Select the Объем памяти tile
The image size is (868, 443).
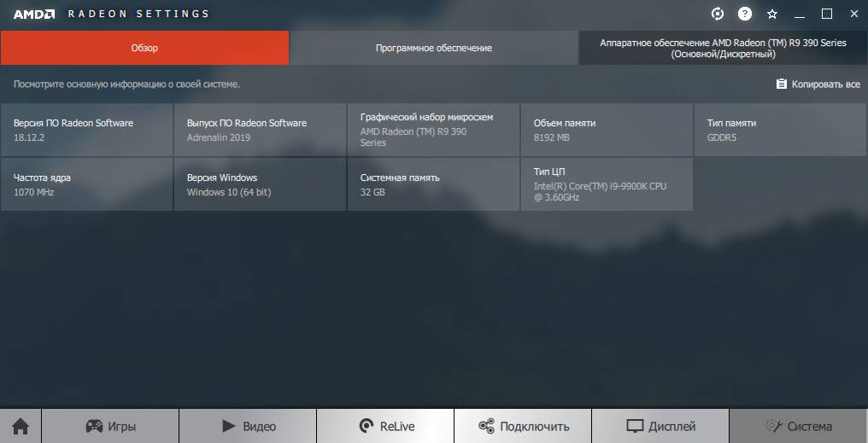pyautogui.click(x=607, y=130)
